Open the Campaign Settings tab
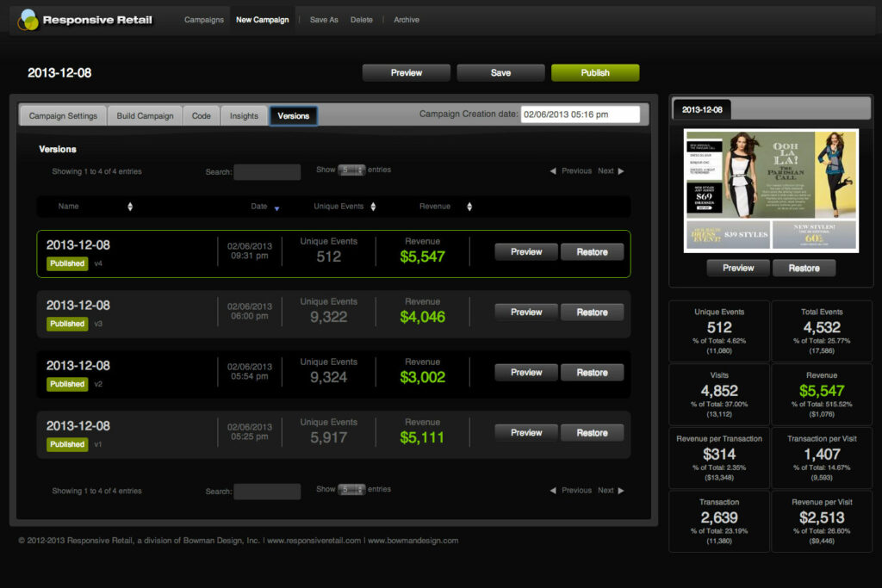The height and width of the screenshot is (588, 882). pyautogui.click(x=63, y=116)
